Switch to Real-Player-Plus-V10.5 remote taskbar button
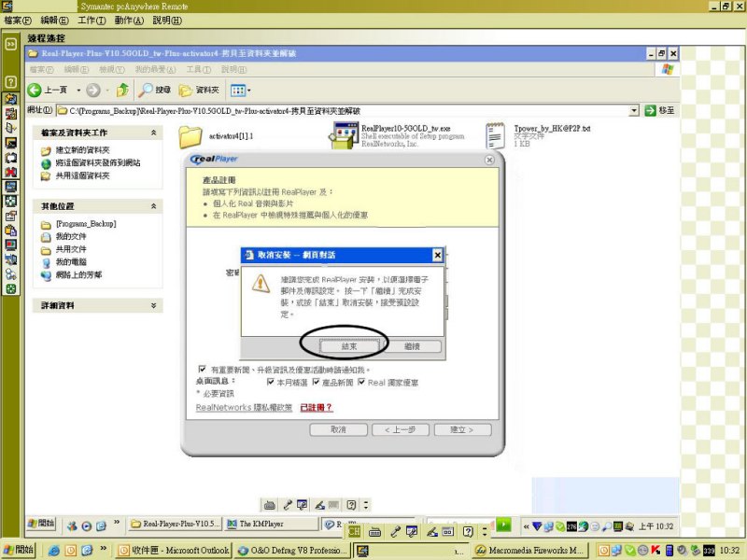747x560 pixels. [x=175, y=524]
